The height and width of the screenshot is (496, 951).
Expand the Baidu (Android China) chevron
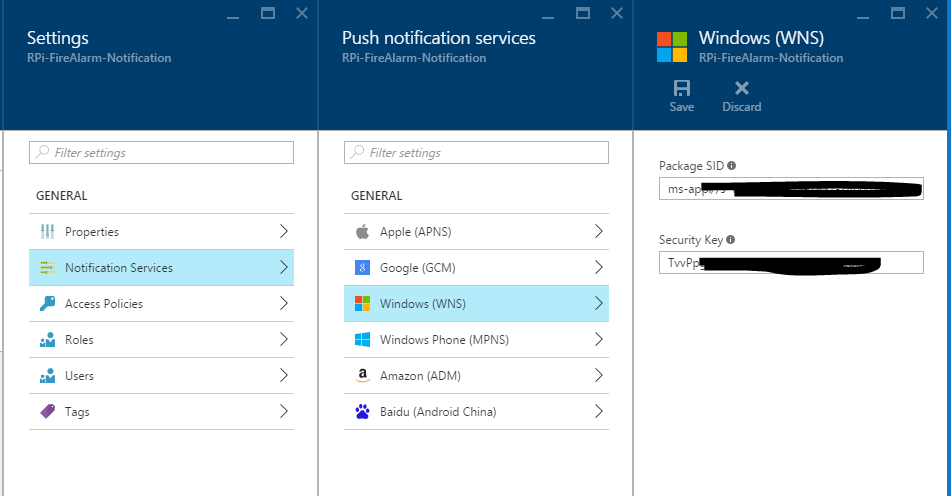point(599,411)
